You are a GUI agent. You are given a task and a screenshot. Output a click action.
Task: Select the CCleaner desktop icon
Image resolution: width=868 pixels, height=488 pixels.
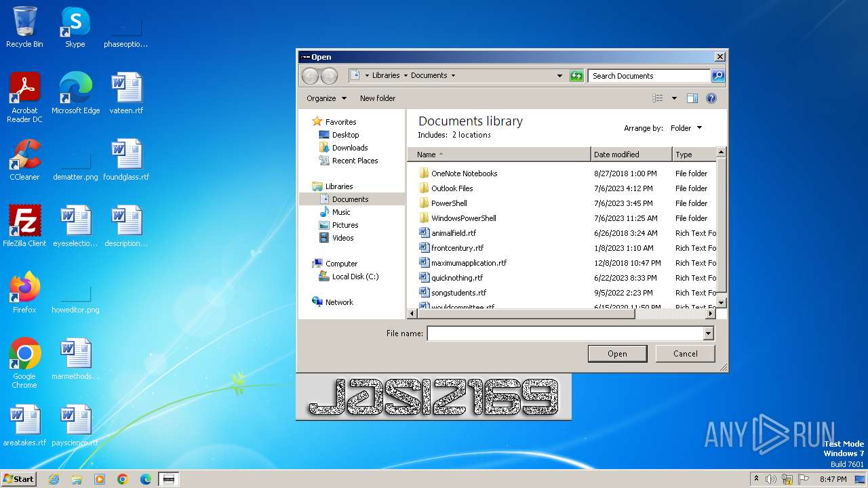pyautogui.click(x=24, y=160)
